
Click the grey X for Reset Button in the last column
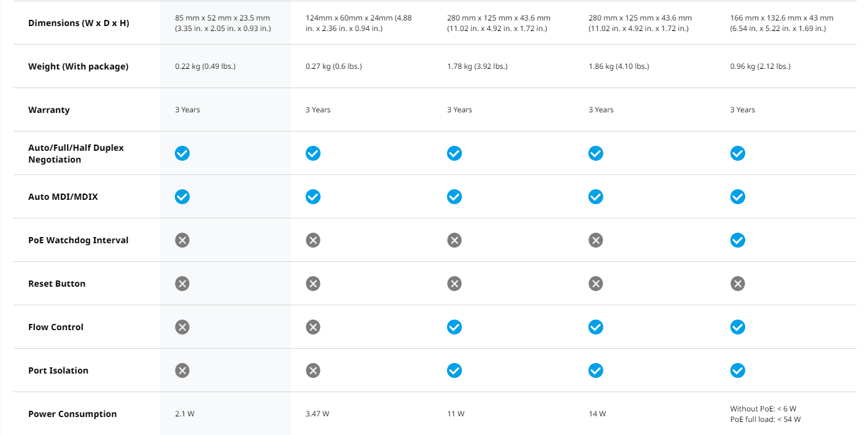coord(737,284)
